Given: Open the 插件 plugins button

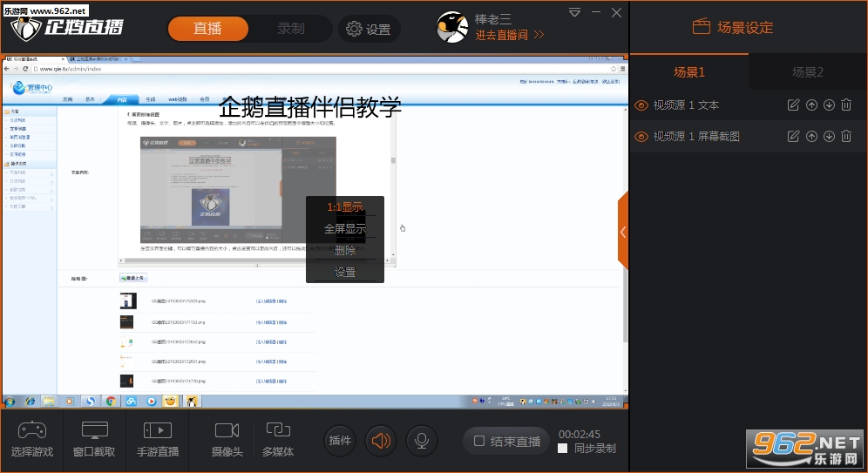Looking at the screenshot, I should pos(340,441).
